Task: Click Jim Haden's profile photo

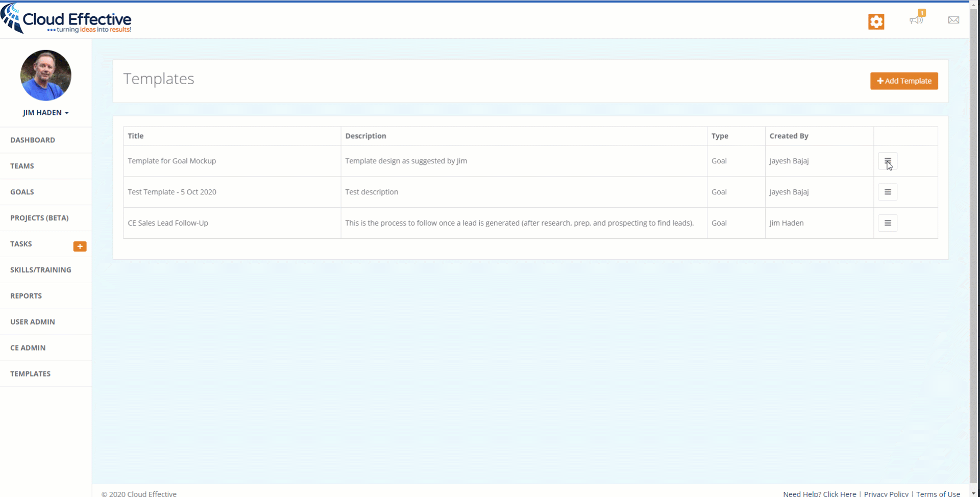Action: pyautogui.click(x=45, y=75)
